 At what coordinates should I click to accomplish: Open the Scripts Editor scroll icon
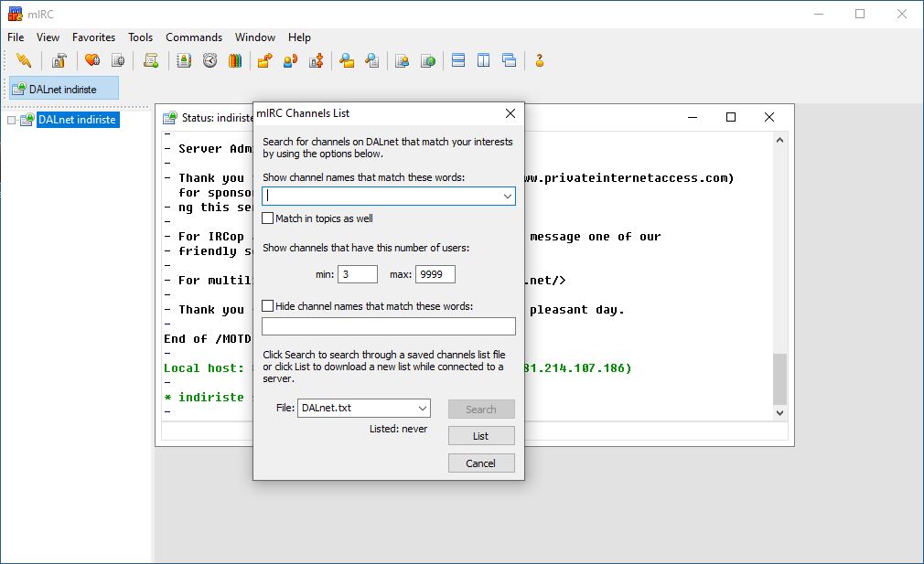tap(151, 60)
